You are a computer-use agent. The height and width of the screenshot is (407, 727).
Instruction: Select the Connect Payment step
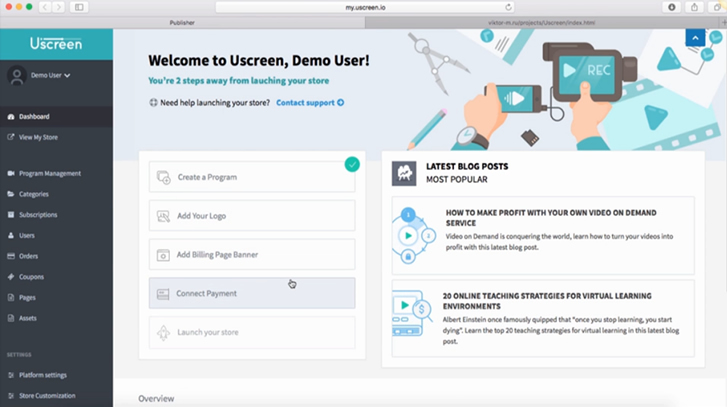[252, 293]
